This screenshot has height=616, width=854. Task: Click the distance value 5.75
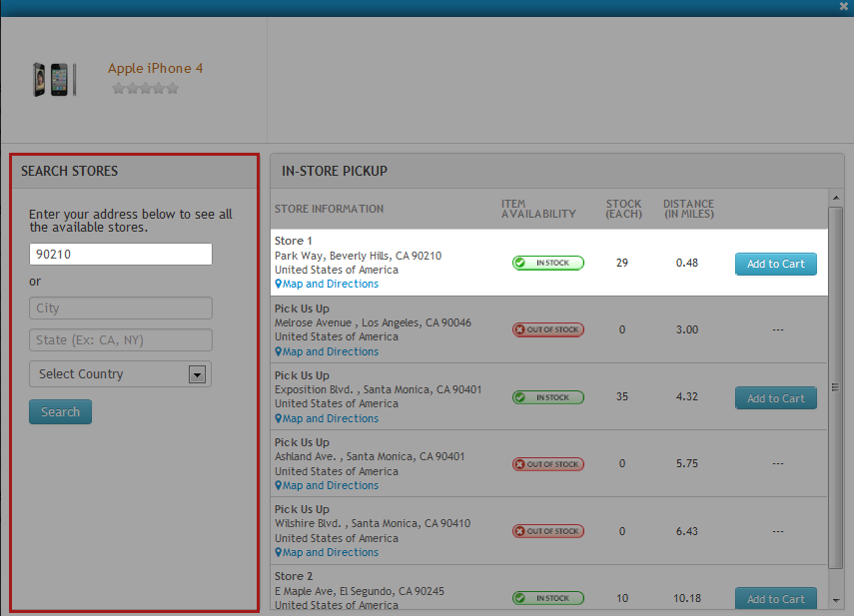click(x=687, y=464)
